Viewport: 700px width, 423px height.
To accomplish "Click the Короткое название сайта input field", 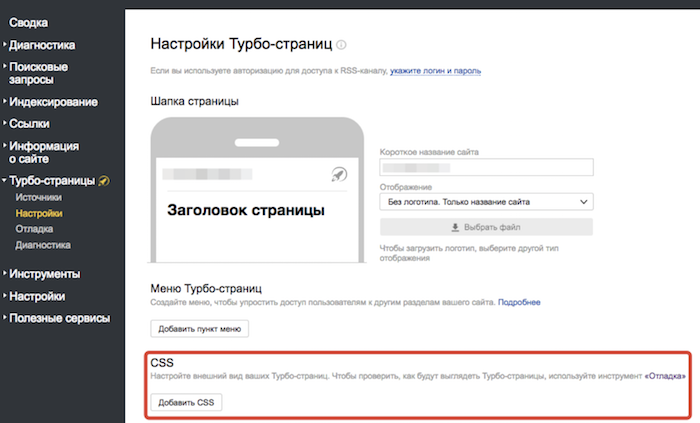I will (x=486, y=167).
